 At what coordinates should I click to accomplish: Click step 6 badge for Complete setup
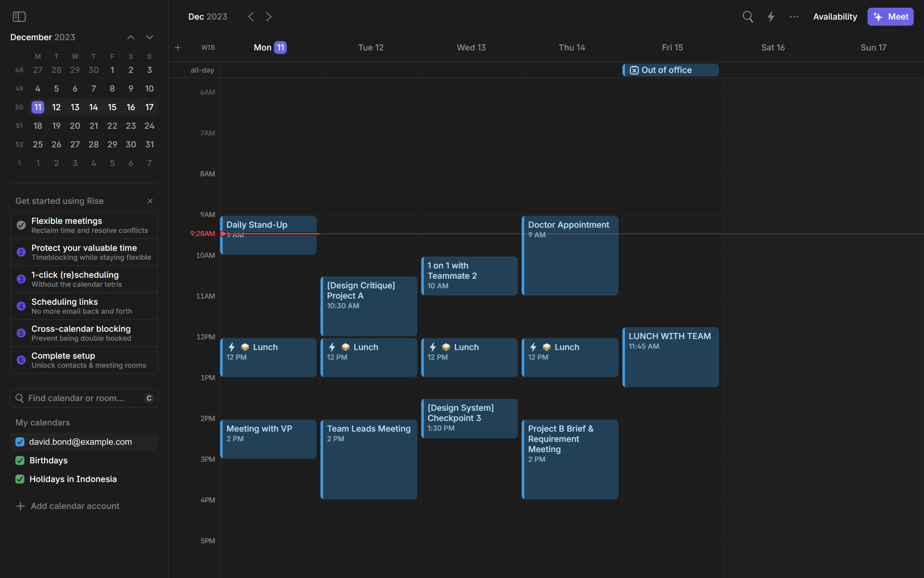pos(21,360)
